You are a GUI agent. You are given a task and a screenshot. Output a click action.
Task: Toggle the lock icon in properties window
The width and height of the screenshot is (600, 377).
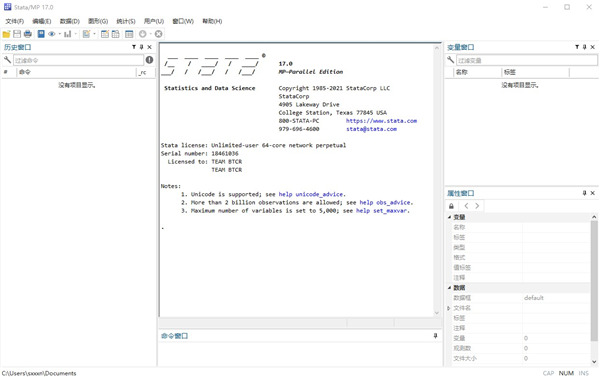tap(451, 206)
